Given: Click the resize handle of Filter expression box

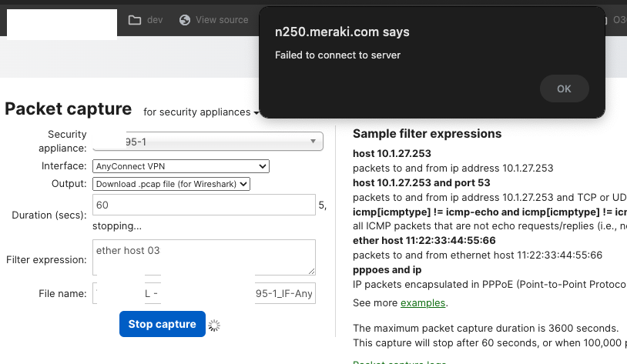Looking at the screenshot, I should click(x=311, y=271).
